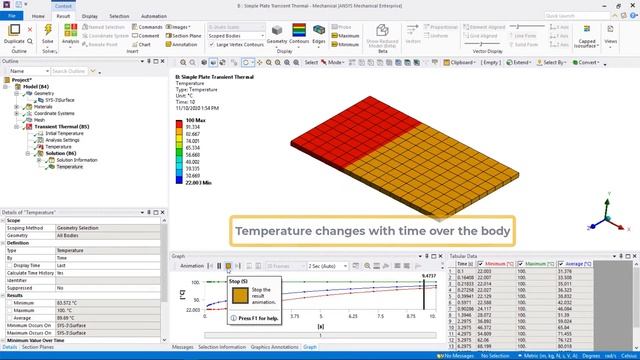
Task: Pause the result animation
Action: [x=219, y=266]
